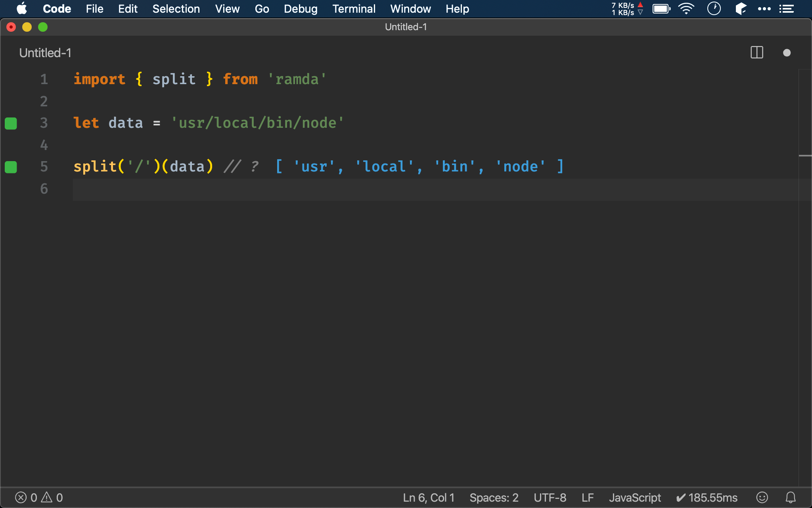The height and width of the screenshot is (508, 812).
Task: Close the window with red button
Action: 11,27
